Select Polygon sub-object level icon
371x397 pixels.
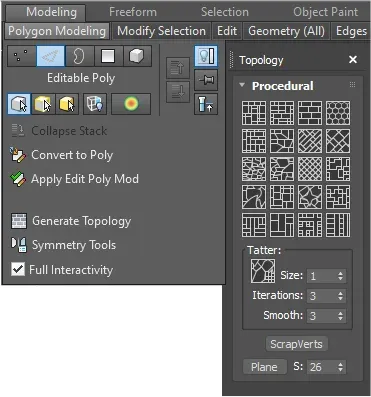click(x=108, y=56)
